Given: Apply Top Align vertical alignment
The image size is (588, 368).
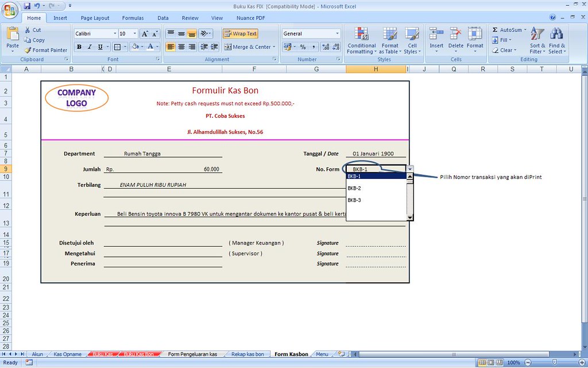Looking at the screenshot, I should pyautogui.click(x=171, y=34).
